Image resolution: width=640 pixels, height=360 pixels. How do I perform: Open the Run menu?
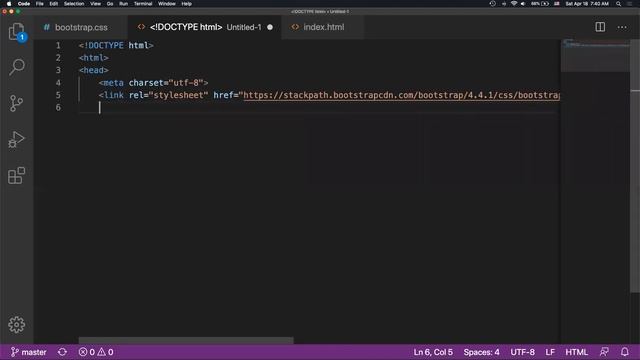point(123,4)
